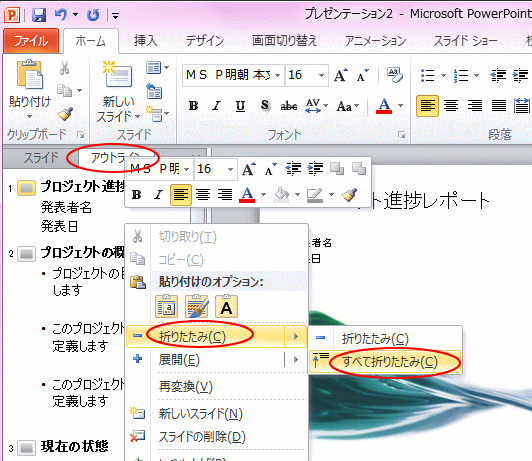The width and height of the screenshot is (532, 461).
Task: Select Reconvert in context menu
Action: 216,387
